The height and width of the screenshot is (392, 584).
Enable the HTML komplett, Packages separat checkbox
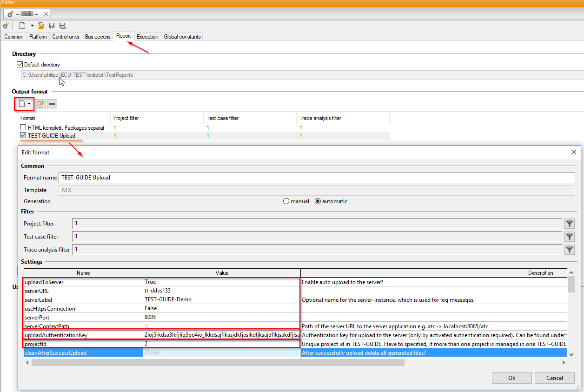pos(23,127)
